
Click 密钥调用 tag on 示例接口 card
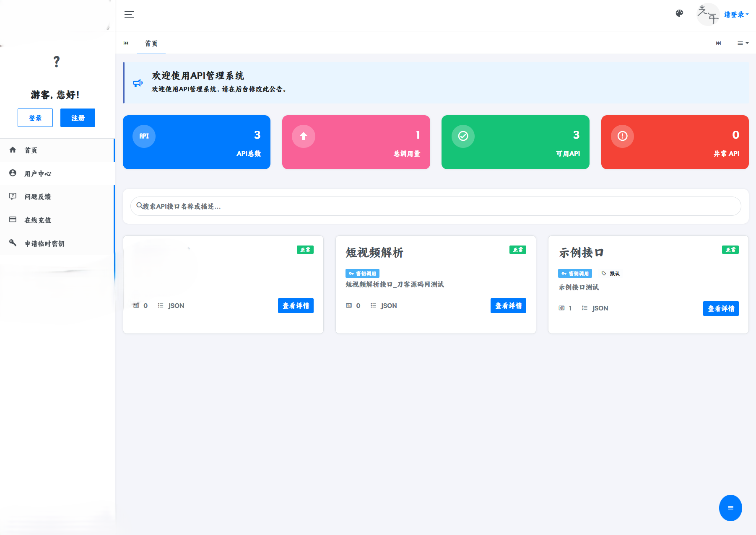575,274
